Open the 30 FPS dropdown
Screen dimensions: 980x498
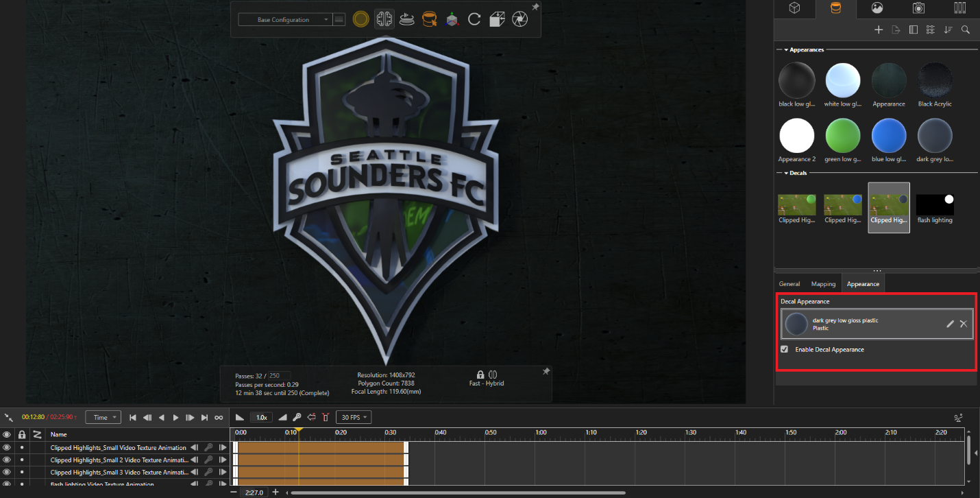[354, 417]
